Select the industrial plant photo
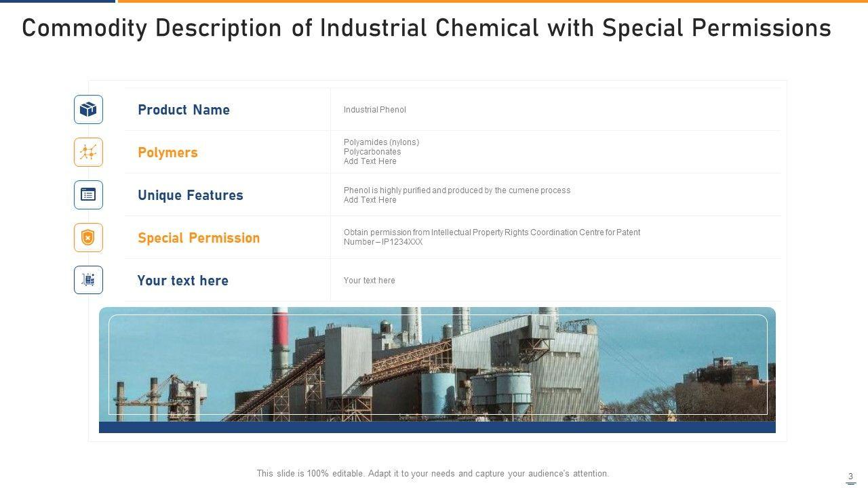 (437, 366)
